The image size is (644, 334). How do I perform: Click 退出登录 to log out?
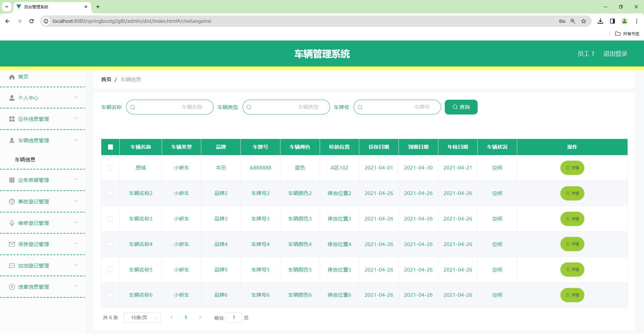coord(615,54)
